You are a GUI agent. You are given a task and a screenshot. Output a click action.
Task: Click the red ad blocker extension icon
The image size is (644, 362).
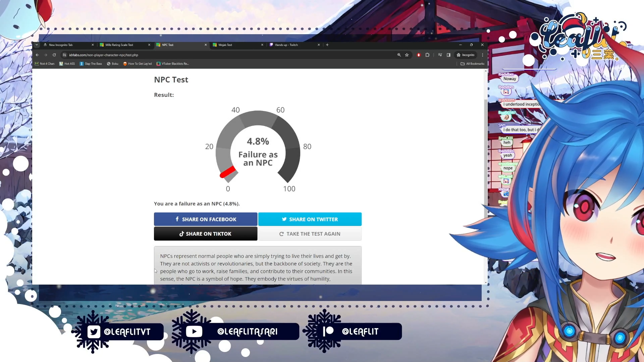[419, 55]
